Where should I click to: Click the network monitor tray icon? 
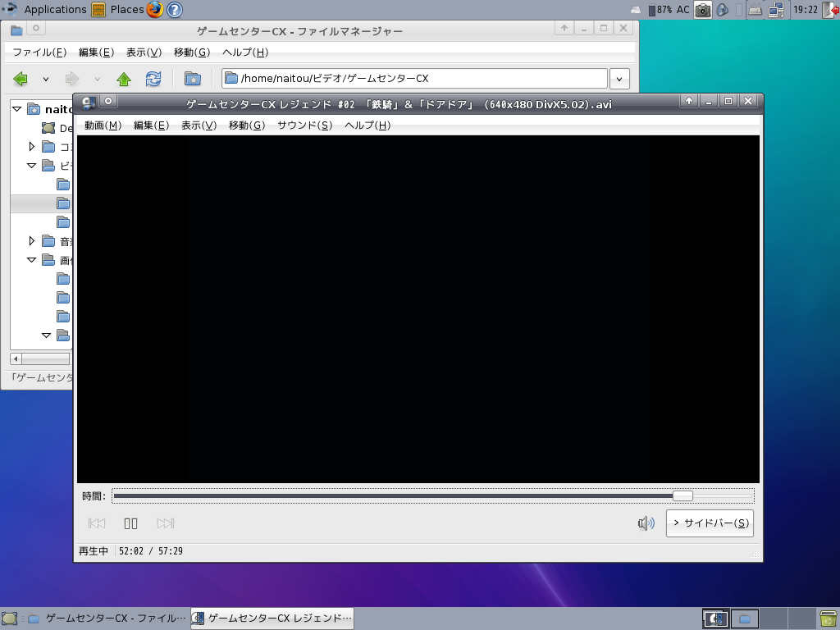[x=776, y=10]
